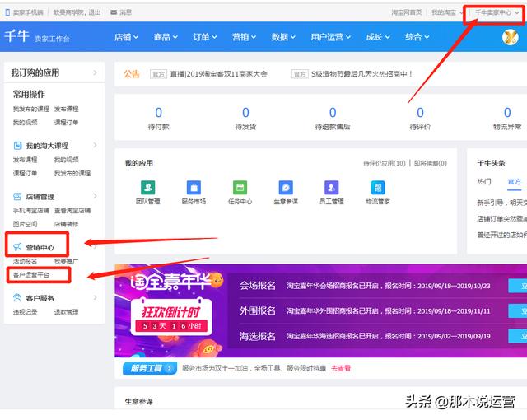Open the 违规记录 link
This screenshot has height=420, width=527.
click(x=25, y=312)
